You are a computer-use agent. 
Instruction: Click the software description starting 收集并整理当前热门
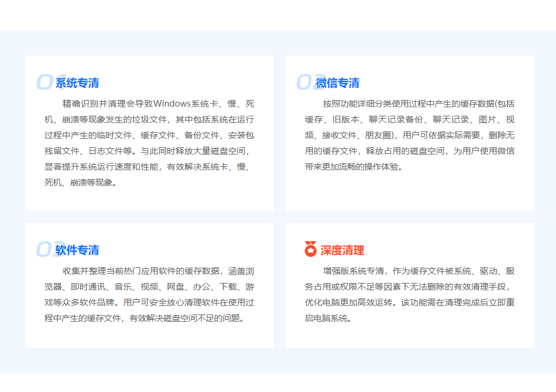coord(149,294)
